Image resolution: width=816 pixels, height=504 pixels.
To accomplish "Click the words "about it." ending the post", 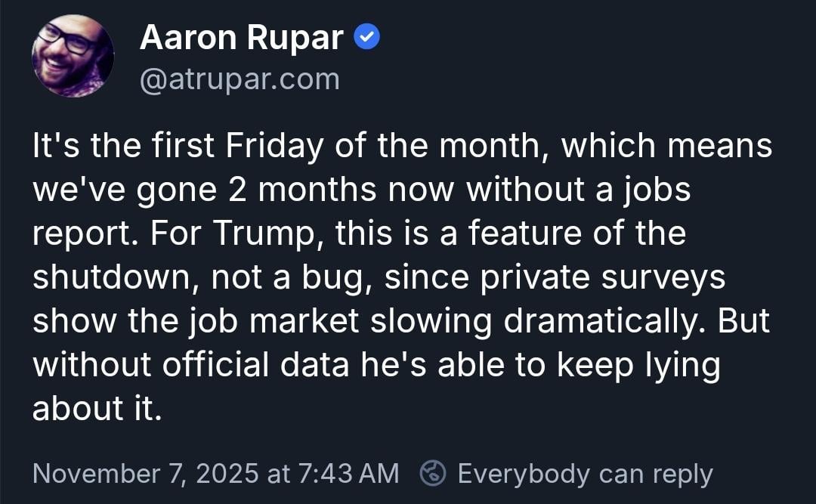I will [x=97, y=409].
